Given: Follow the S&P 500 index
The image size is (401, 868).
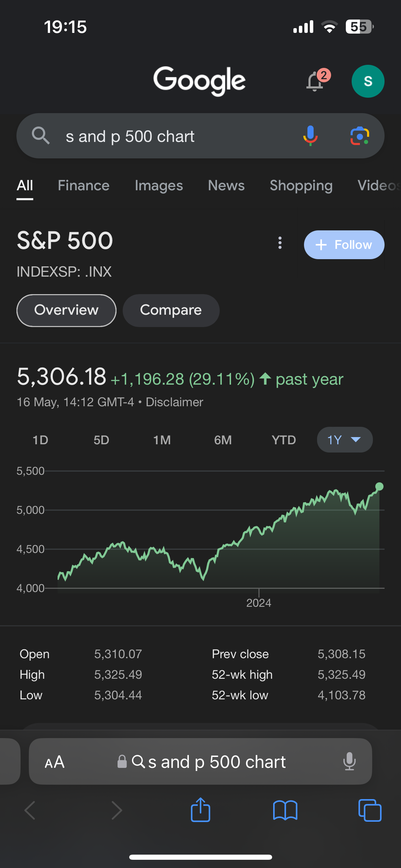Looking at the screenshot, I should point(344,245).
